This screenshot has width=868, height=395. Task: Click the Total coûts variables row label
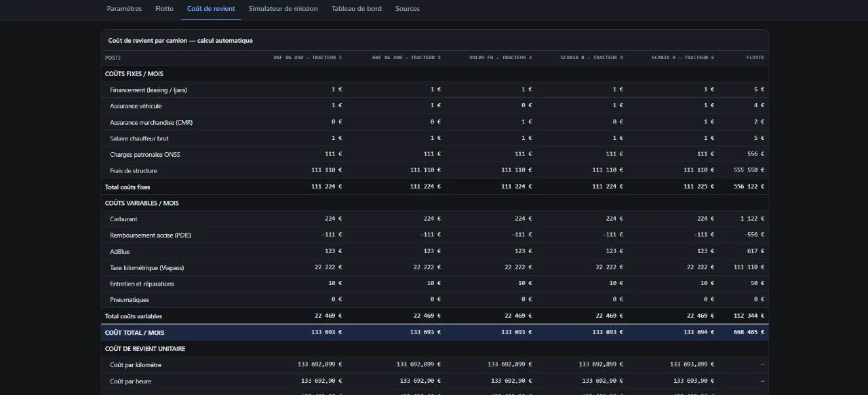[134, 316]
